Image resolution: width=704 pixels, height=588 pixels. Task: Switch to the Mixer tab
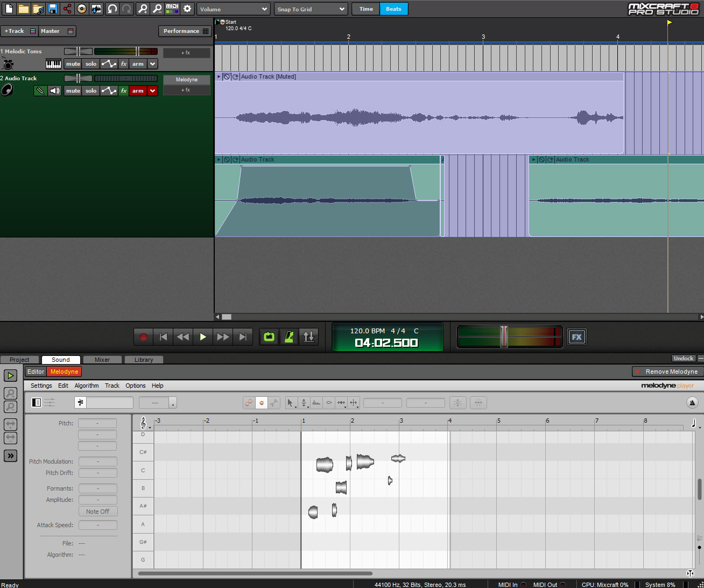click(102, 360)
